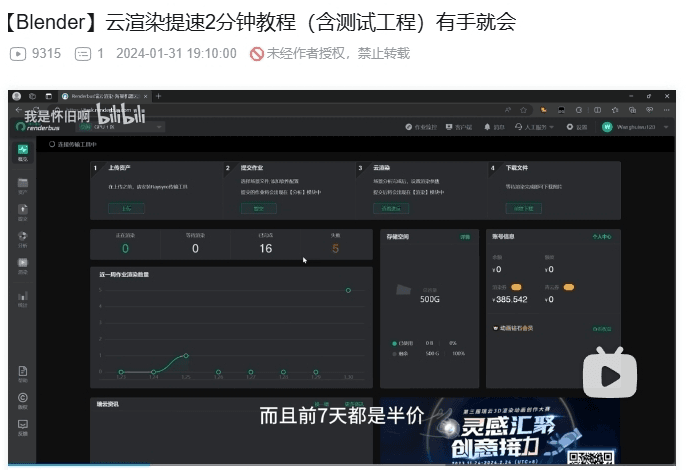Click the browser profile avatar icon

[x=17, y=96]
